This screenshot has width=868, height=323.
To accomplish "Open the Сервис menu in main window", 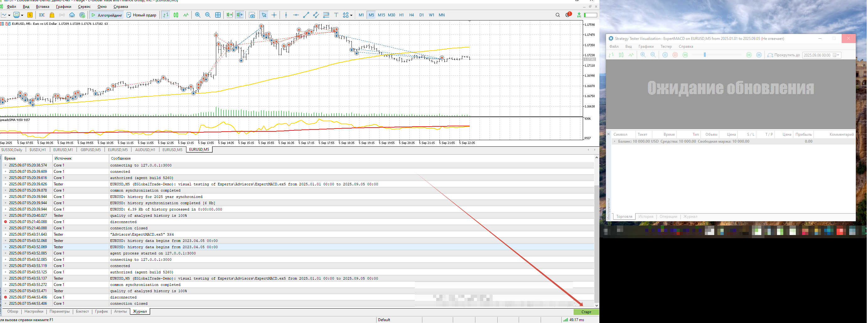I will tap(84, 6).
